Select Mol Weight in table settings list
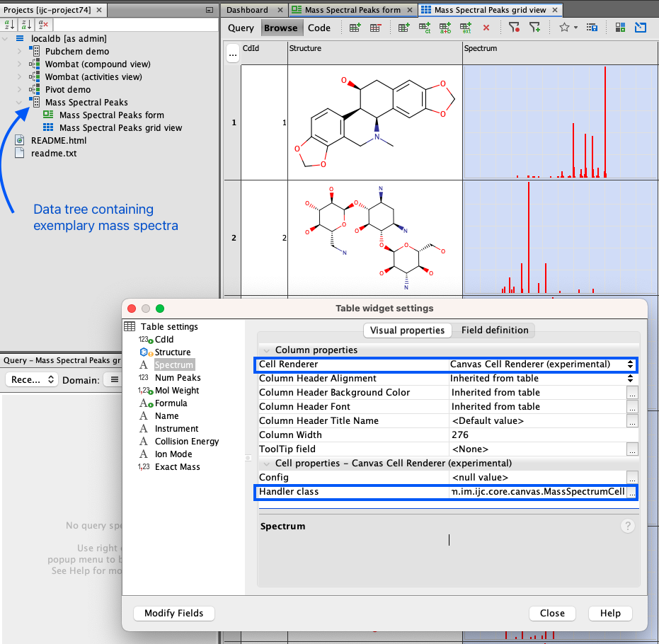Viewport: 659px width, 644px height. click(x=176, y=391)
